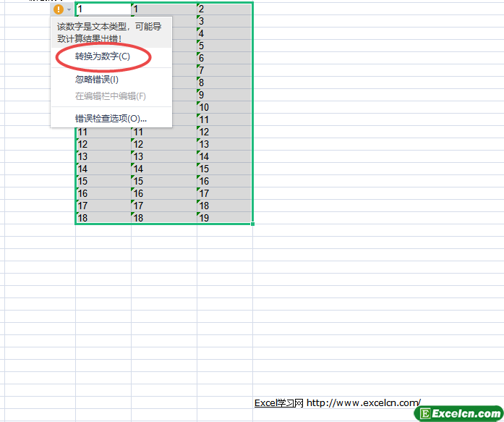Click the orange error warning icon
This screenshot has height=422, width=504.
pos(59,9)
